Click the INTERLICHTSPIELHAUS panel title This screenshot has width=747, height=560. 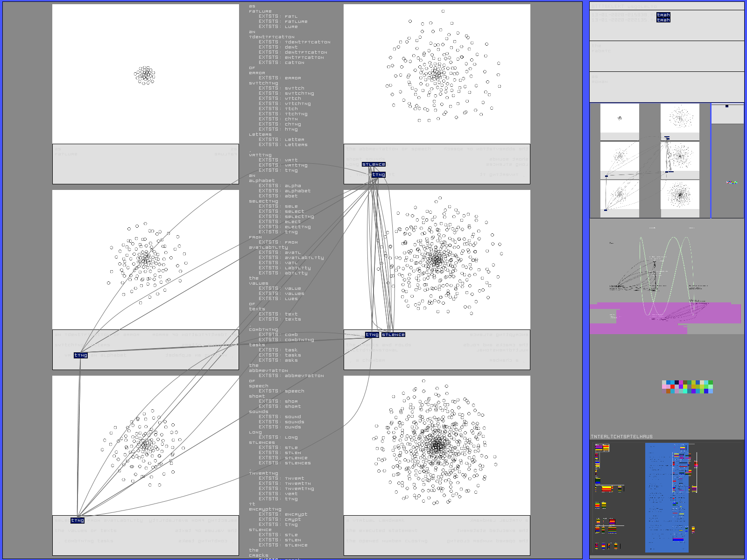pos(621,437)
